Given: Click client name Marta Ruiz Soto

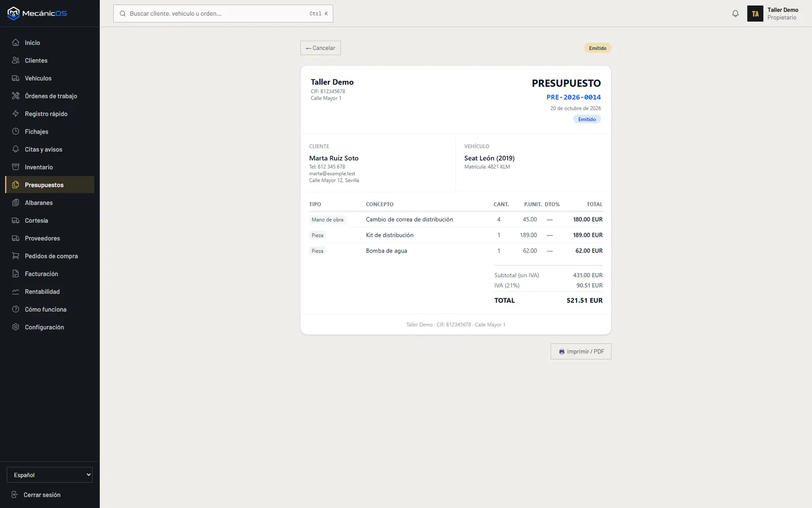Looking at the screenshot, I should (x=334, y=158).
